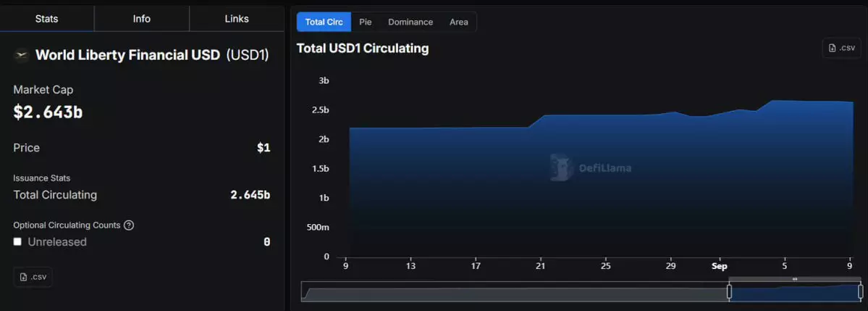The height and width of the screenshot is (311, 868).
Task: Toggle the Unreleased checkbox
Action: click(x=17, y=241)
